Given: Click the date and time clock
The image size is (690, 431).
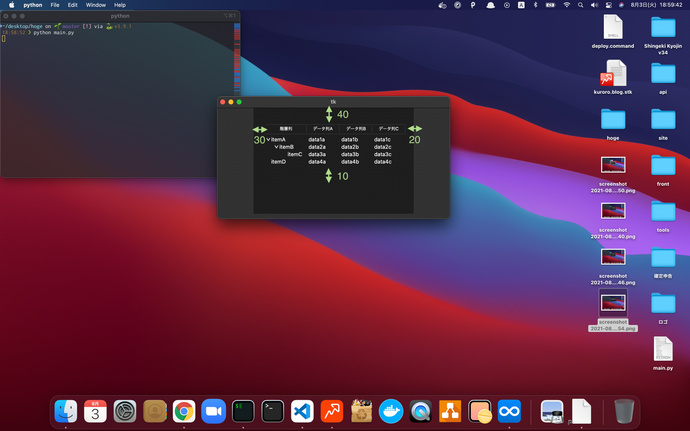Looking at the screenshot, I should click(656, 5).
